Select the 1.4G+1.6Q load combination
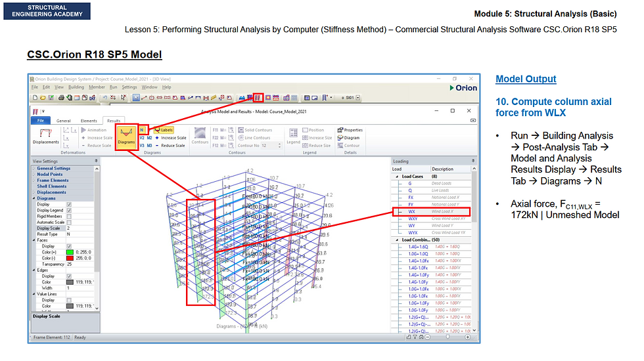Viewport: 644px width, 361px height. (431, 247)
